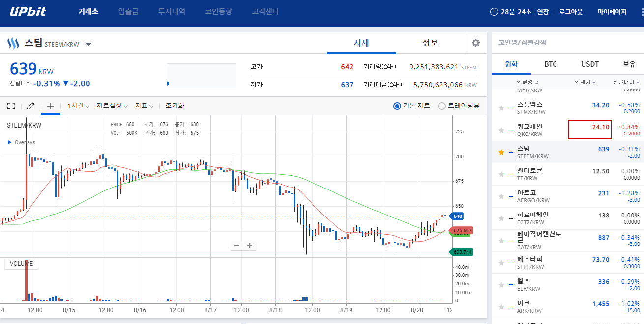Click the 초기화 reset button
644x324 pixels.
click(175, 106)
